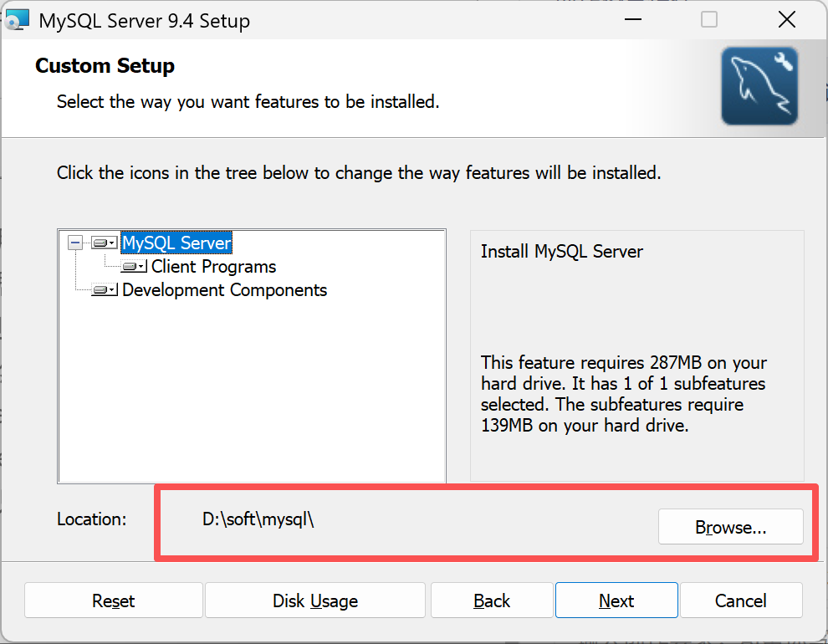Click the Browse... button to change location

(730, 527)
